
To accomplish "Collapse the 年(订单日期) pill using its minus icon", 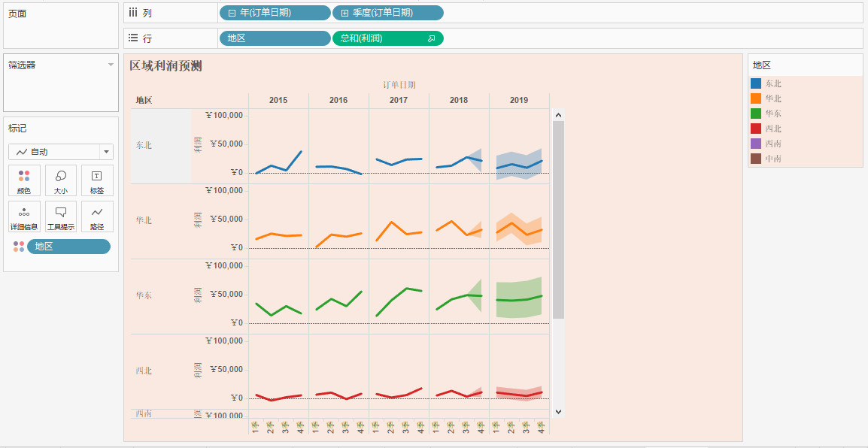I will [232, 13].
